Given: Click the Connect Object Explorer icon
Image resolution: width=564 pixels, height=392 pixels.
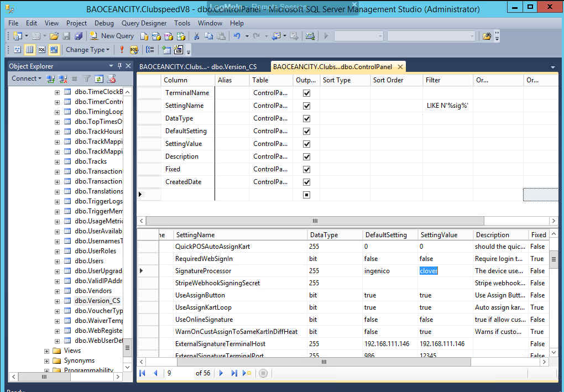Looking at the screenshot, I should [51, 79].
